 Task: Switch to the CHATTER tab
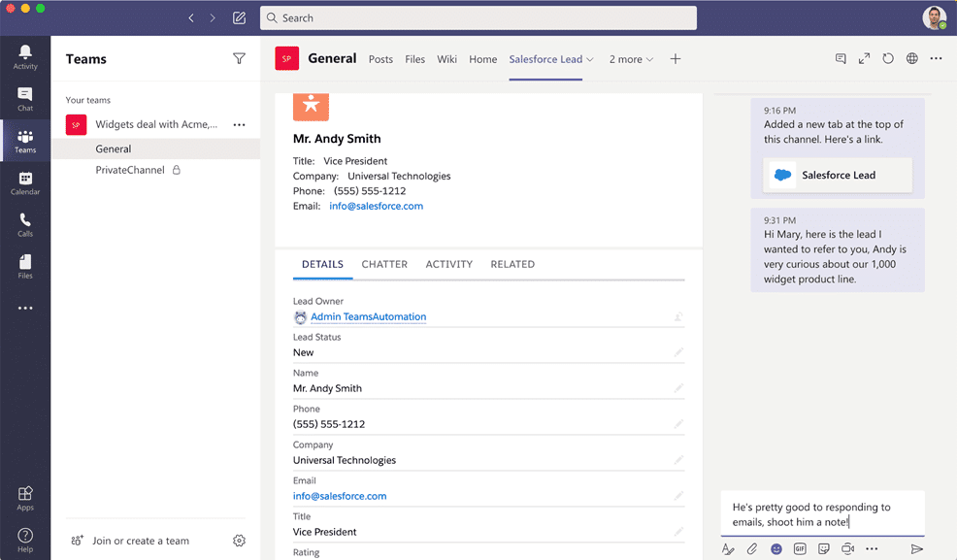click(x=384, y=264)
